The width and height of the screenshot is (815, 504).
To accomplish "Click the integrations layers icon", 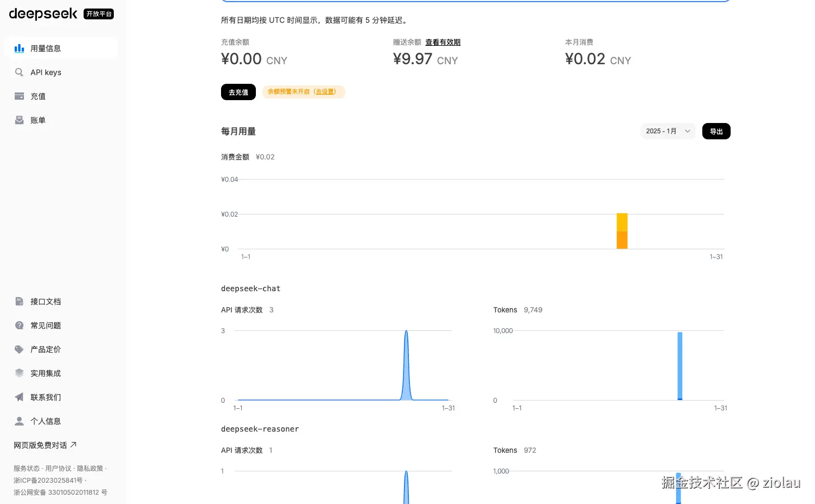I will pyautogui.click(x=19, y=373).
